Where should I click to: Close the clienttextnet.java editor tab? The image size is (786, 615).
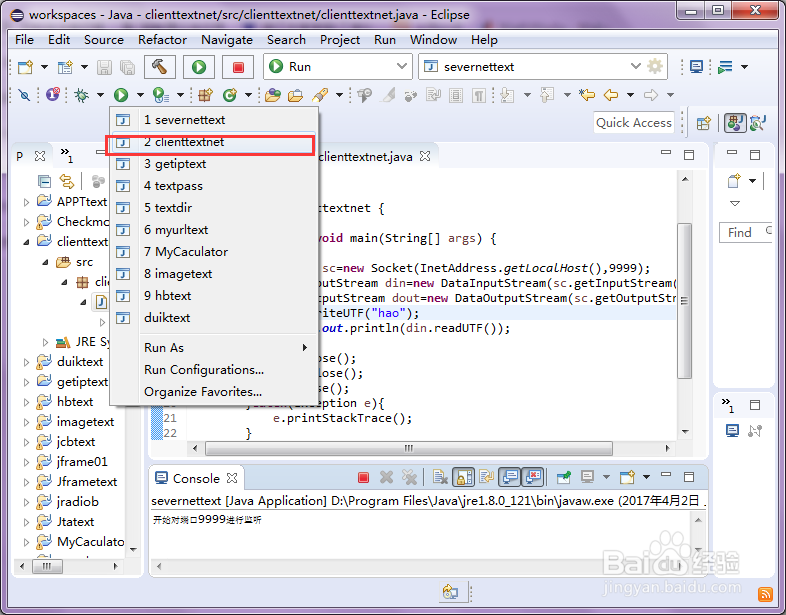click(425, 156)
